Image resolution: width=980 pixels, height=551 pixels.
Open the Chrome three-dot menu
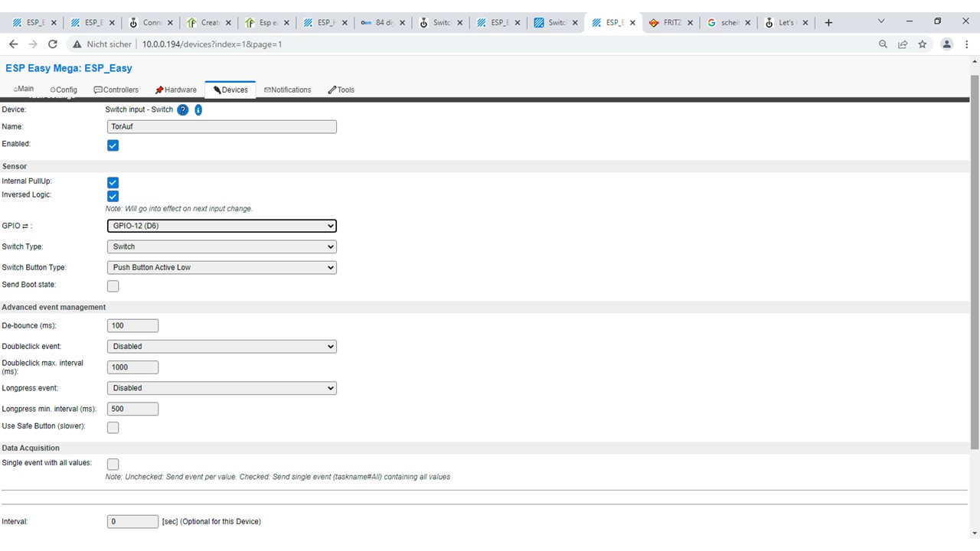tap(966, 44)
